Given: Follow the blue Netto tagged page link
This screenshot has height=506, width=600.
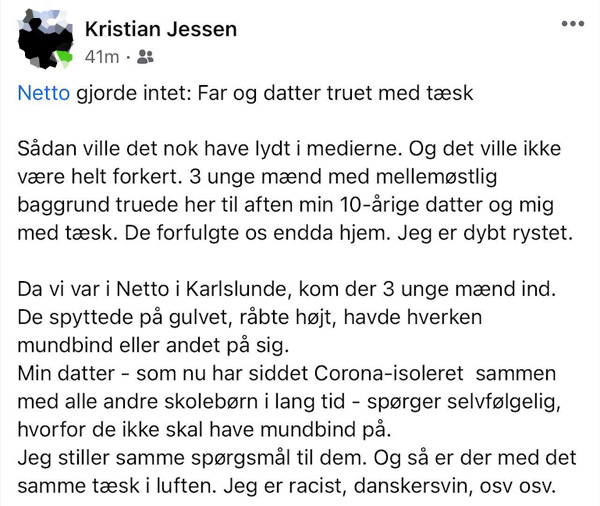Looking at the screenshot, I should point(44,93).
